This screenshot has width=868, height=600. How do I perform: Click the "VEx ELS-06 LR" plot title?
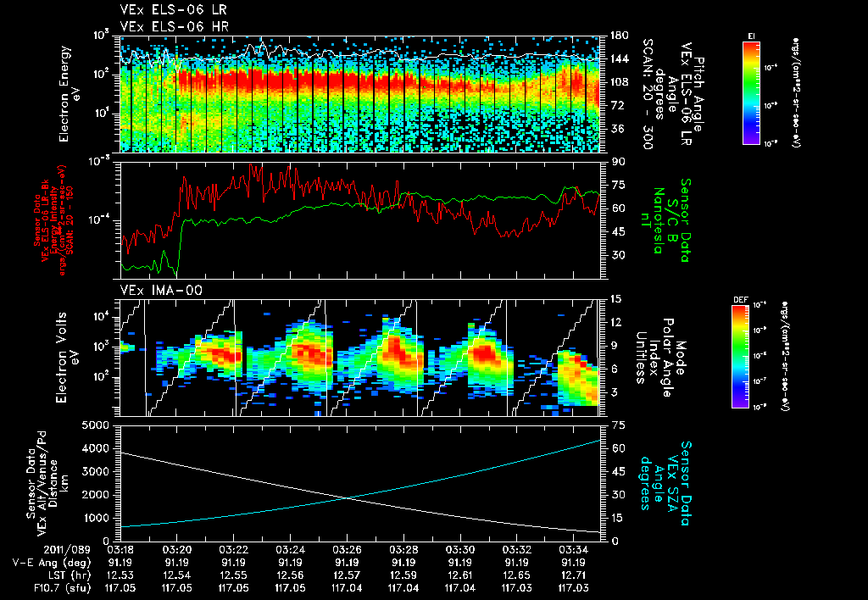174,9
